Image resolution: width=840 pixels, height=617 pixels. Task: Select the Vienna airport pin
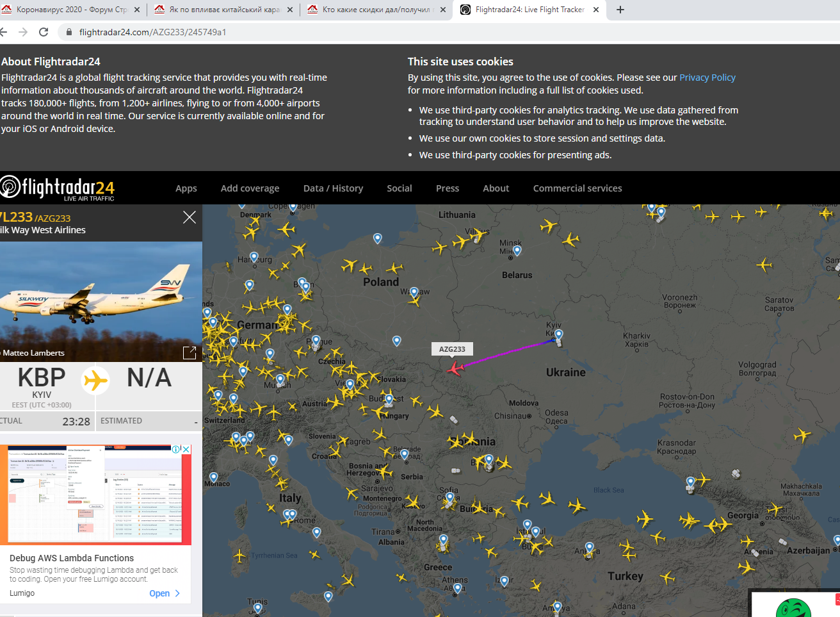[x=350, y=384]
